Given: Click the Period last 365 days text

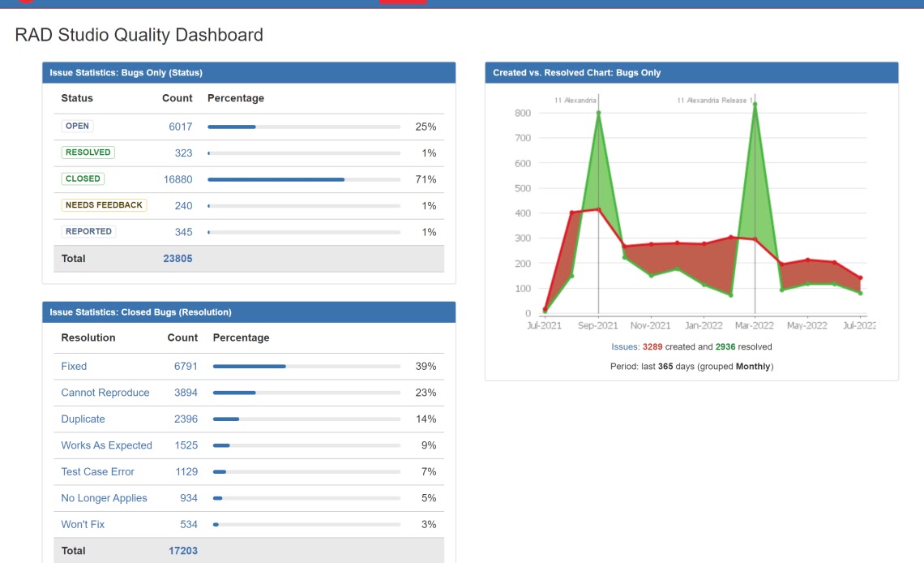Looking at the screenshot, I should point(692,366).
